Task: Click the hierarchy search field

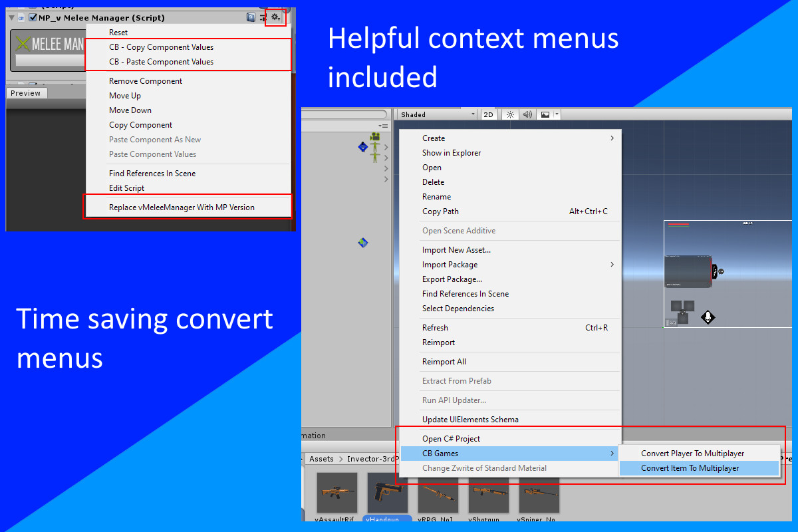Action: (x=344, y=114)
